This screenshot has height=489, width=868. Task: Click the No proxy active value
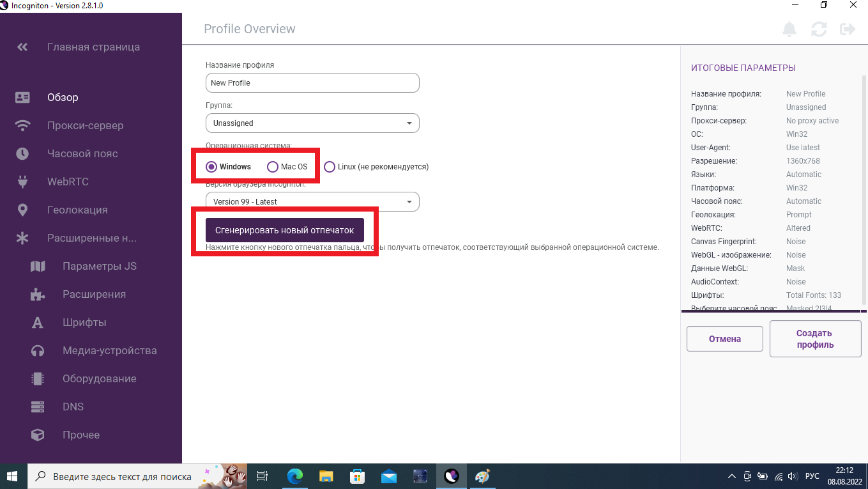(812, 121)
